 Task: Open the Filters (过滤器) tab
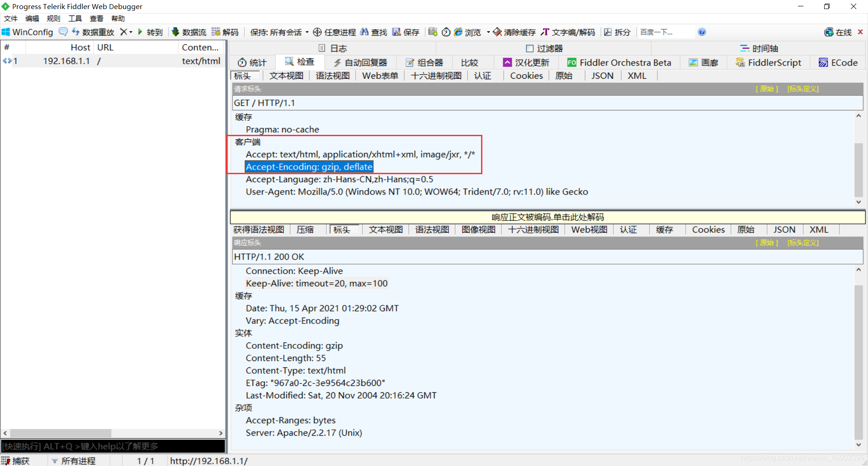(544, 48)
